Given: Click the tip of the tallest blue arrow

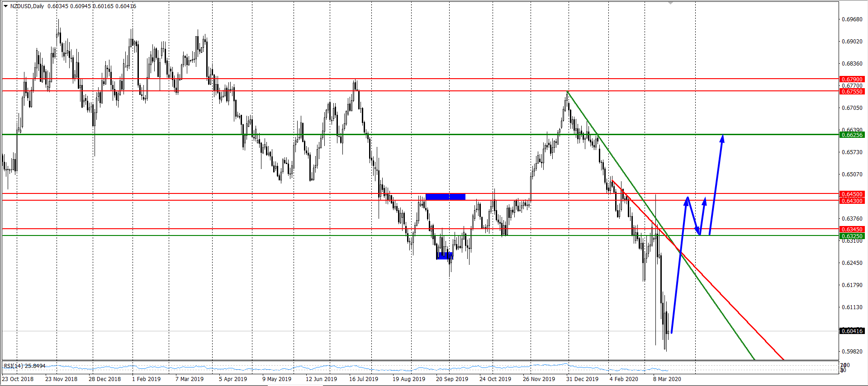Looking at the screenshot, I should tap(722, 137).
